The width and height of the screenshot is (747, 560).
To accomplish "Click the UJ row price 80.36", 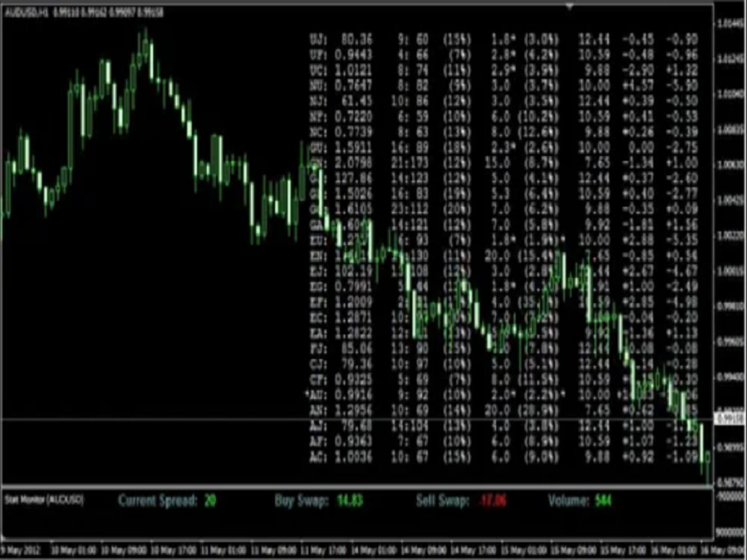I will [x=356, y=39].
